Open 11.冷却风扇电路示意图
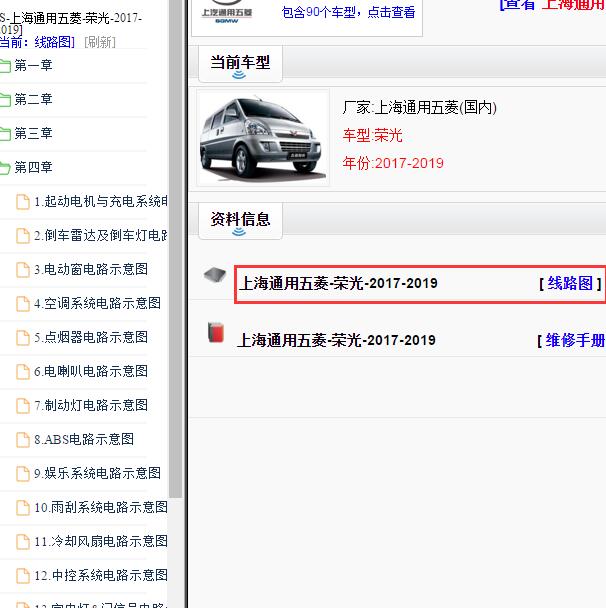 pos(101,541)
